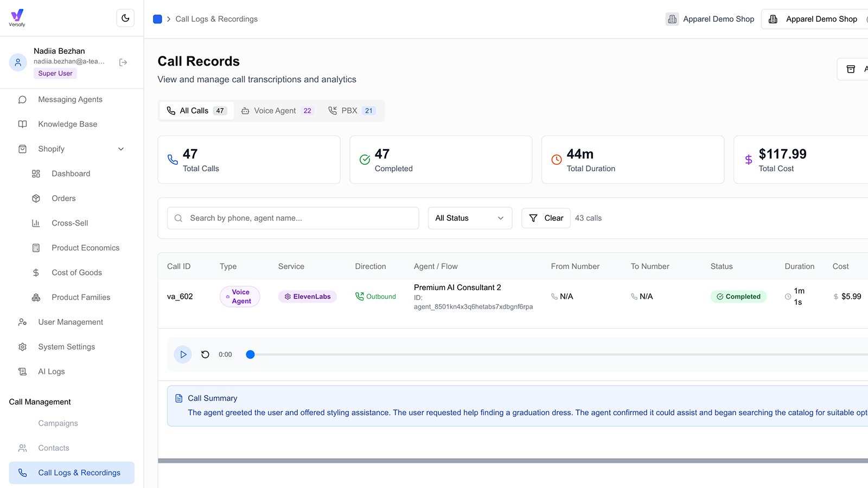The image size is (868, 488).
Task: Restart the recording with replay icon
Action: coord(205,355)
